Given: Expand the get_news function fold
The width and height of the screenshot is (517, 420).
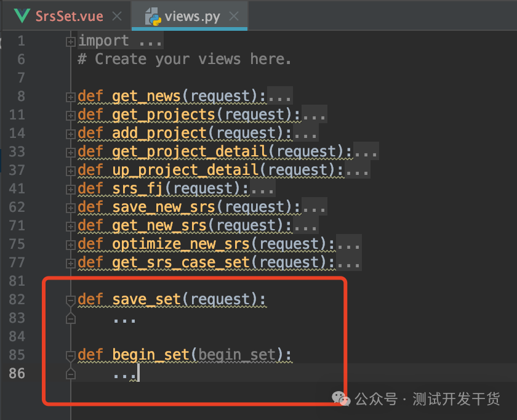Looking at the screenshot, I should point(70,97).
